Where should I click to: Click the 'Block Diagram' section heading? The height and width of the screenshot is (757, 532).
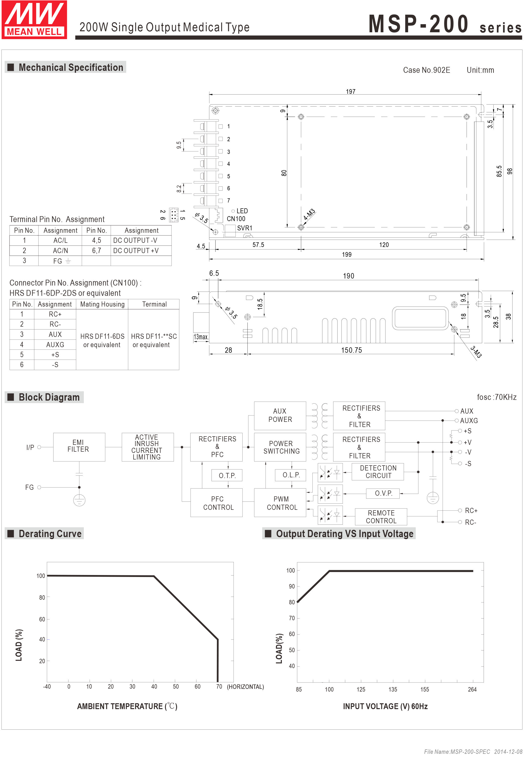44,397
